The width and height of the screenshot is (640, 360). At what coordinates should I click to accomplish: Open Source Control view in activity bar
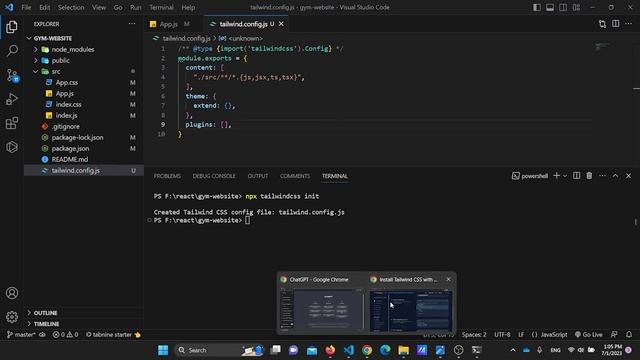(x=12, y=75)
